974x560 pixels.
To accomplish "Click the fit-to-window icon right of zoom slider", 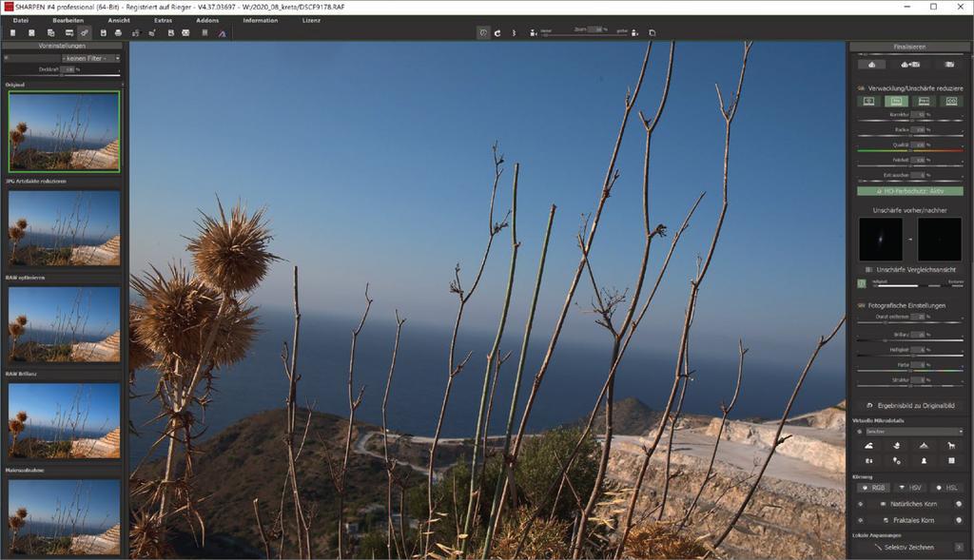I will tap(653, 33).
